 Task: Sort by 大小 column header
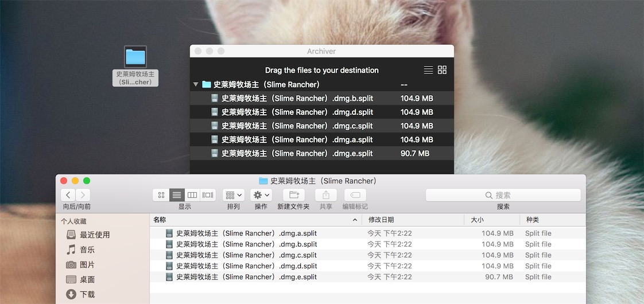[x=492, y=220]
